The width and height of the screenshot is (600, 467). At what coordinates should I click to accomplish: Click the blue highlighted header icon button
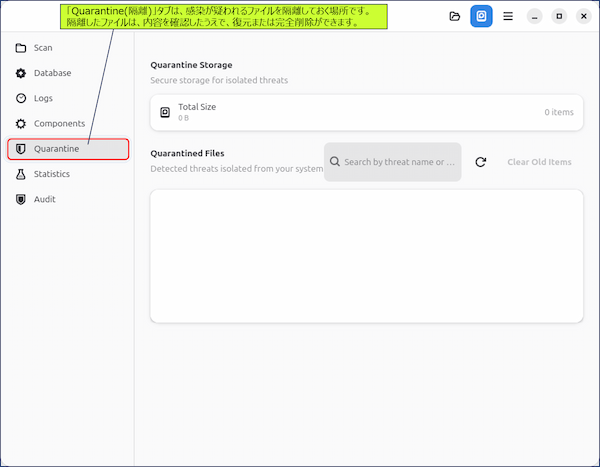(x=481, y=16)
